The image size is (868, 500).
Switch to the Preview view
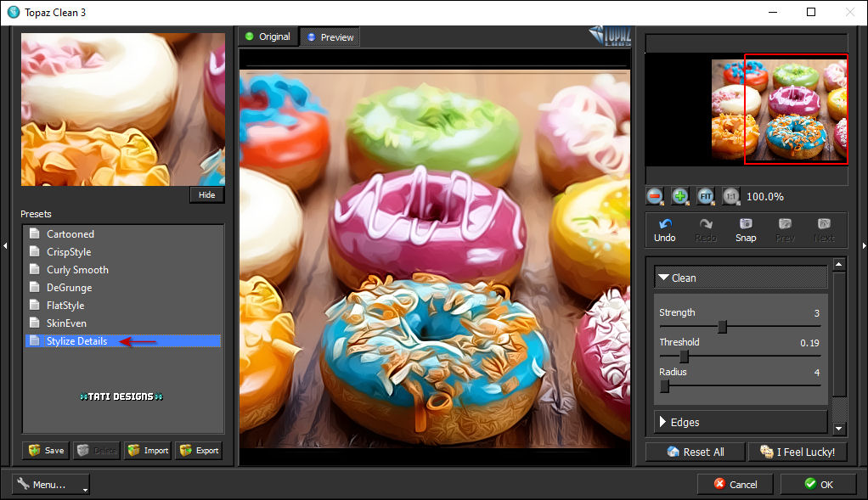click(330, 37)
